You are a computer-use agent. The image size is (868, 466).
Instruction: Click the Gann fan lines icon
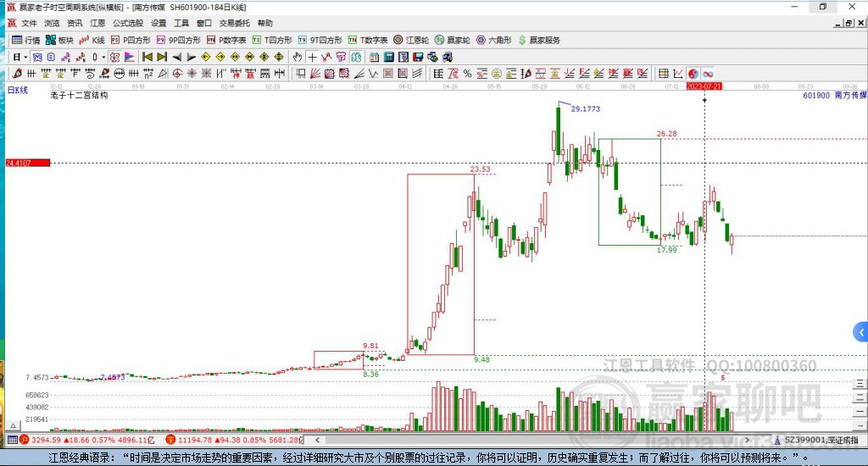click(315, 74)
